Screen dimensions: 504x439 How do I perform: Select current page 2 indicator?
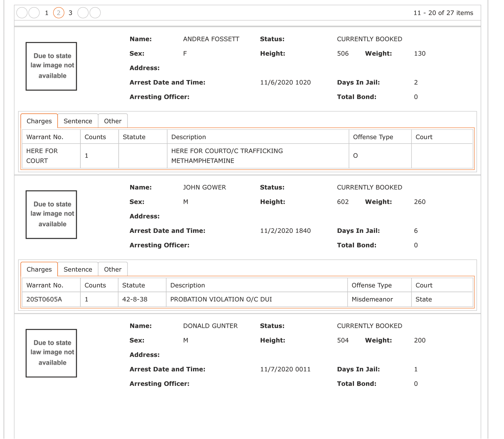59,13
